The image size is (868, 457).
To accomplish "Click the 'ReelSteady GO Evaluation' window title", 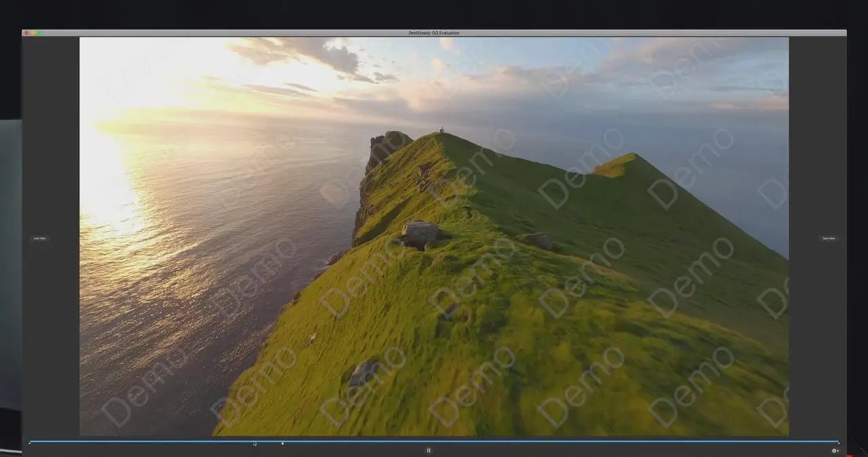I will 434,33.
